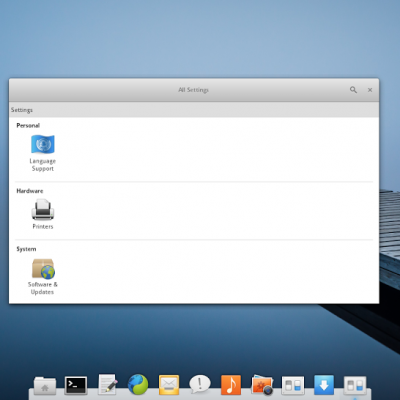Image resolution: width=400 pixels, height=400 pixels.
Task: Launch the orange Music player dock icon
Action: pos(231,385)
